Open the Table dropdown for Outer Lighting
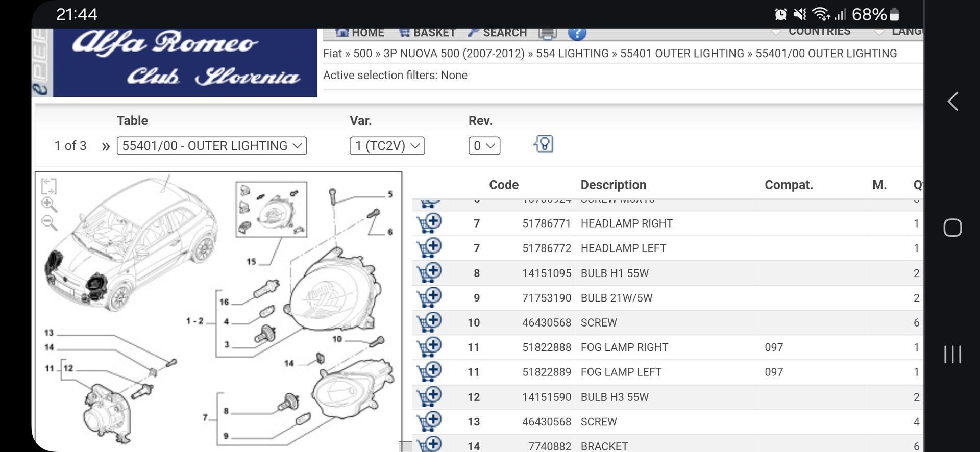 click(211, 146)
